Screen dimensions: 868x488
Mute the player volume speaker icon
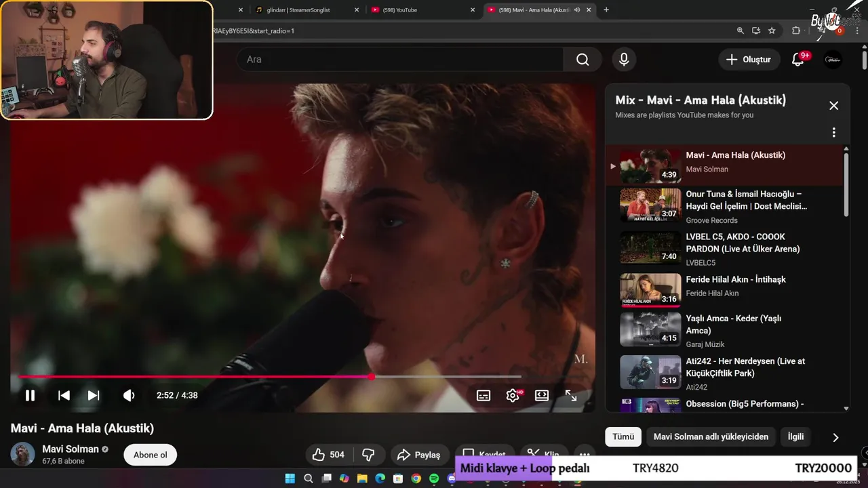[x=129, y=395]
